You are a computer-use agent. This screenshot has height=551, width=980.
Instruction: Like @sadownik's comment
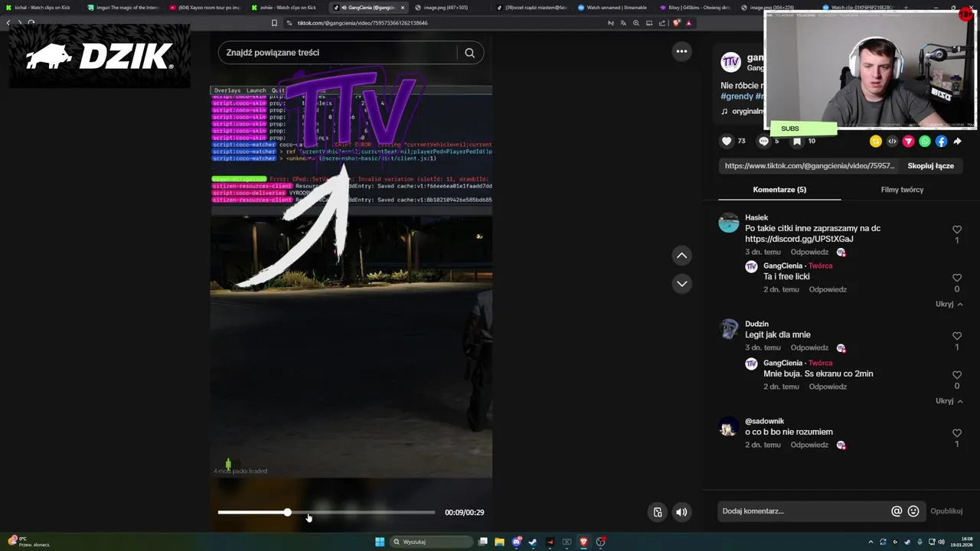point(956,433)
